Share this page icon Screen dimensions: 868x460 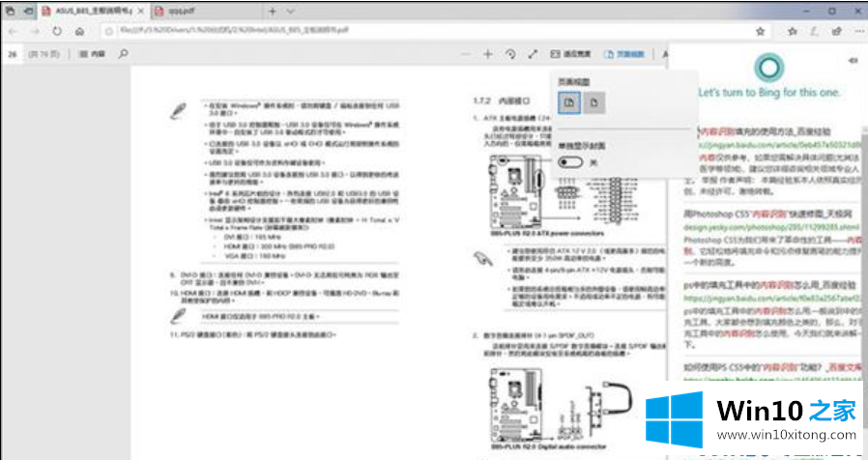pos(836,31)
